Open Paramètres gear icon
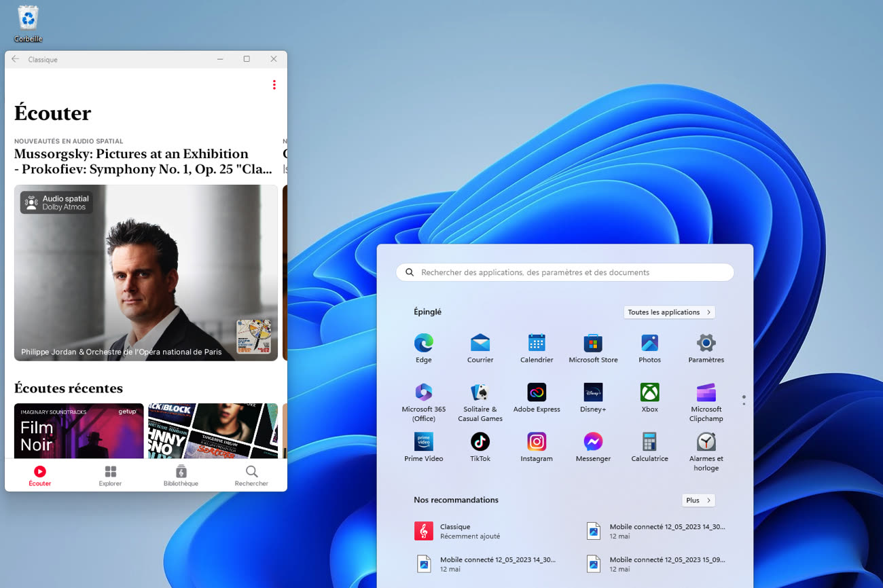The width and height of the screenshot is (883, 588). coord(706,348)
